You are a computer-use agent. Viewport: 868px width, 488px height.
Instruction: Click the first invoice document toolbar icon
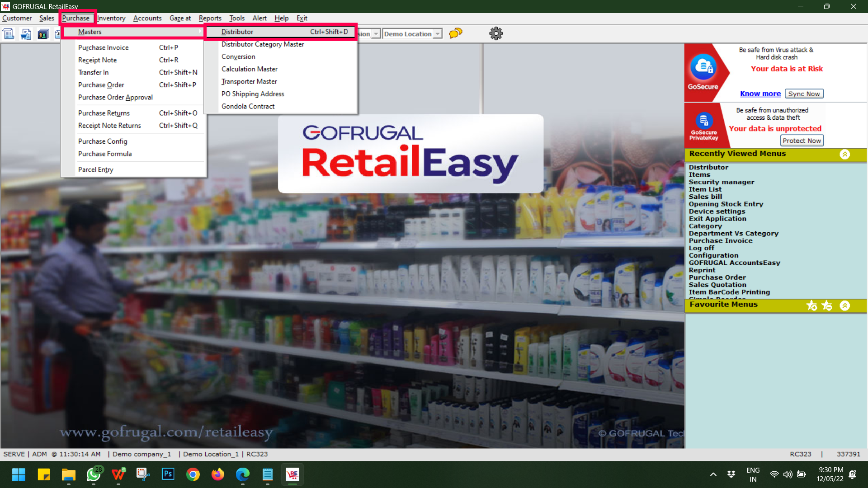(x=9, y=34)
